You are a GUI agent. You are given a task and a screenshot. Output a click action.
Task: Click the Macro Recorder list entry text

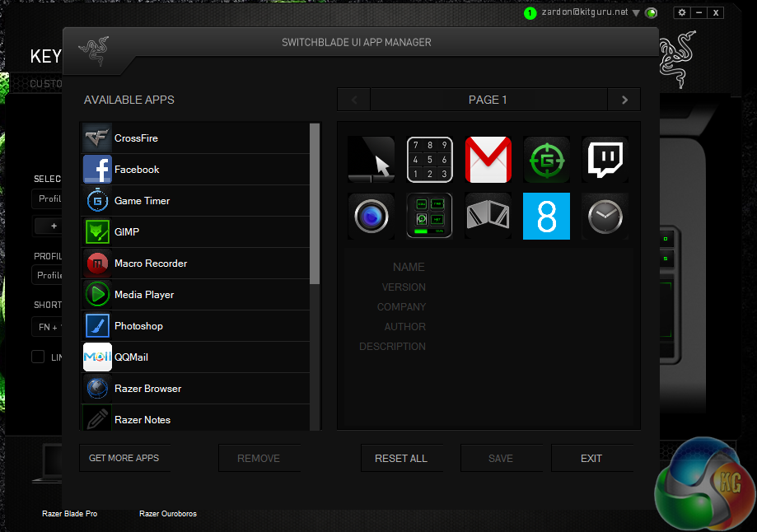point(151,264)
